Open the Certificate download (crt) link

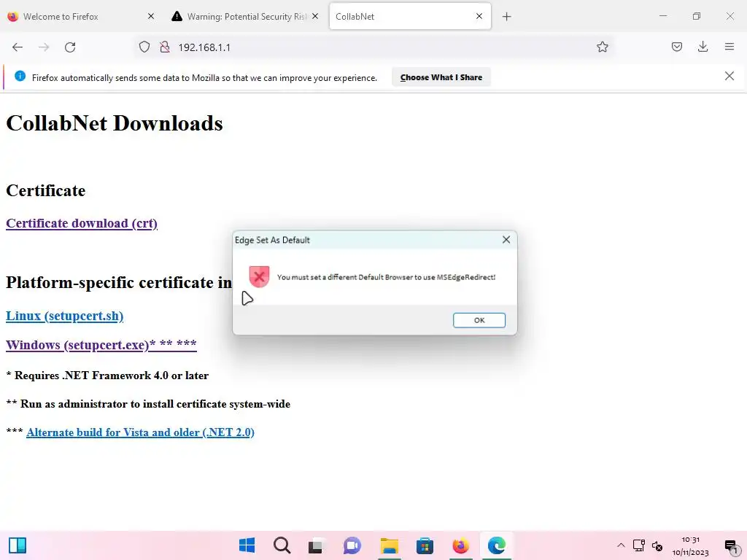[x=82, y=223]
